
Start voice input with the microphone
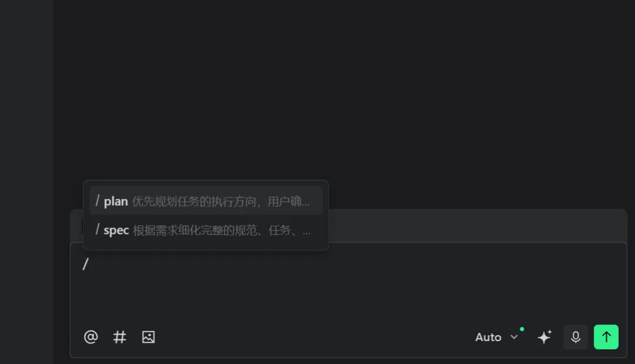coord(576,337)
